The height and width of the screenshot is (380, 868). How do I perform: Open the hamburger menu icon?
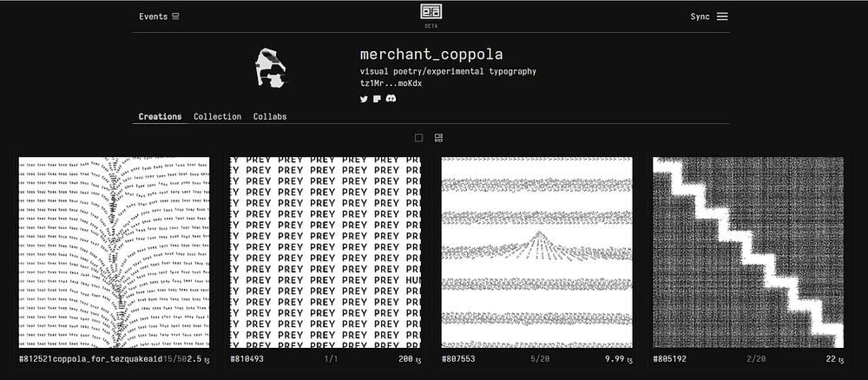click(722, 16)
